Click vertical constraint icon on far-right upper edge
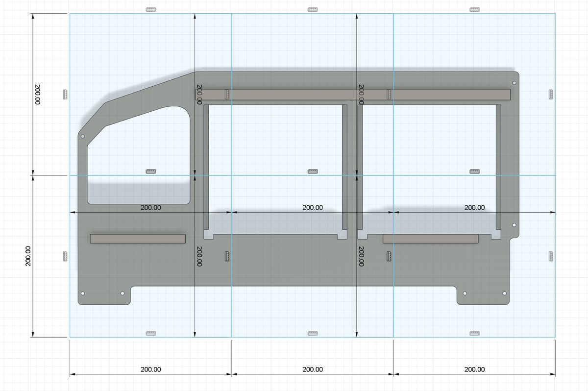This screenshot has height=391, width=588. coord(550,94)
